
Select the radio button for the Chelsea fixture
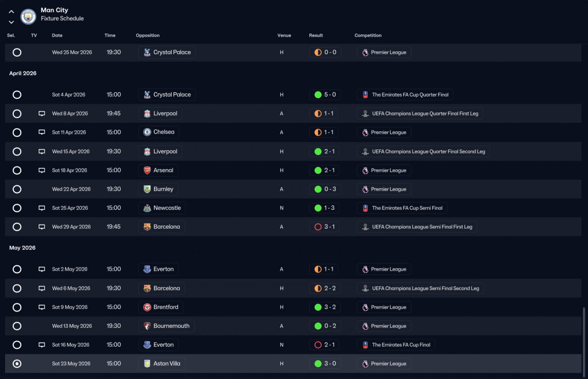(x=17, y=132)
